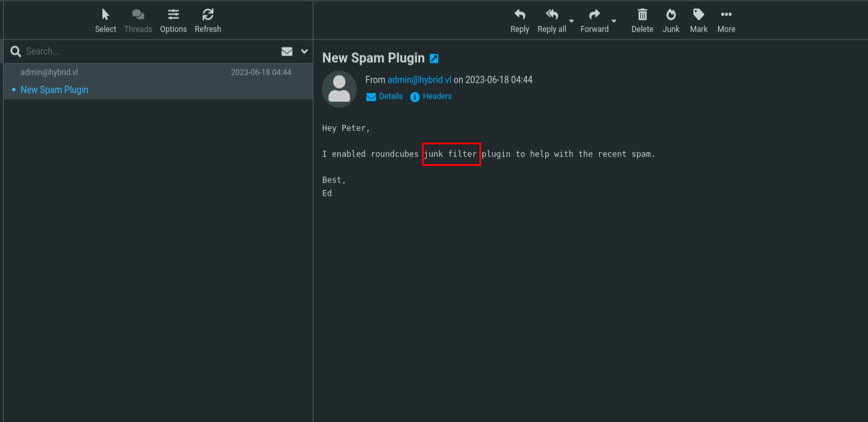
Task: Click sender address admin@hybrid.vl link
Action: click(420, 80)
